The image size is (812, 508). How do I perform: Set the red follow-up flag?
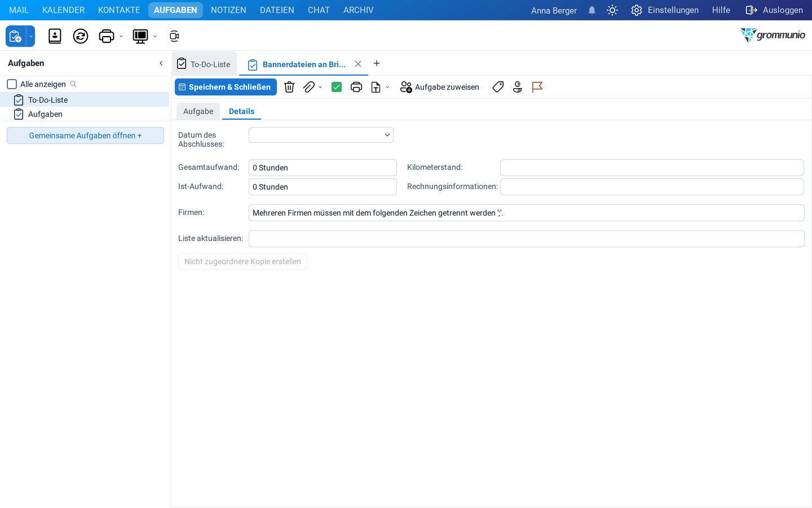pos(537,87)
